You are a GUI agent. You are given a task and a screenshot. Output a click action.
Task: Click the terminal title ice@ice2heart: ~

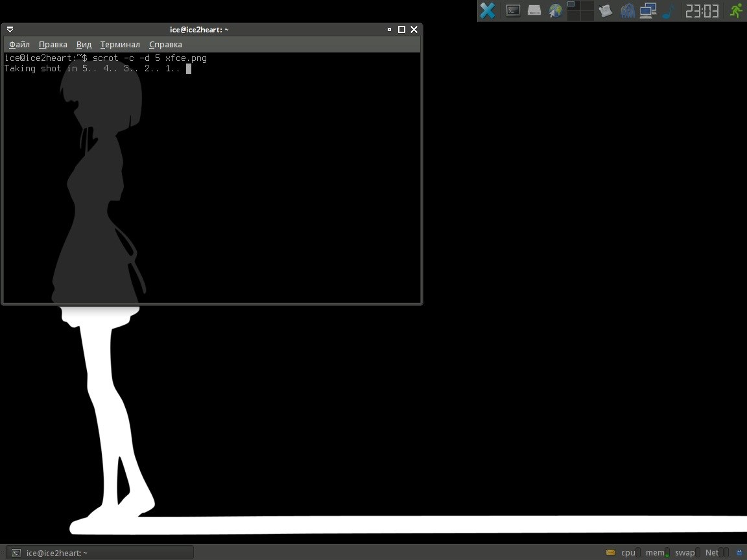(199, 30)
